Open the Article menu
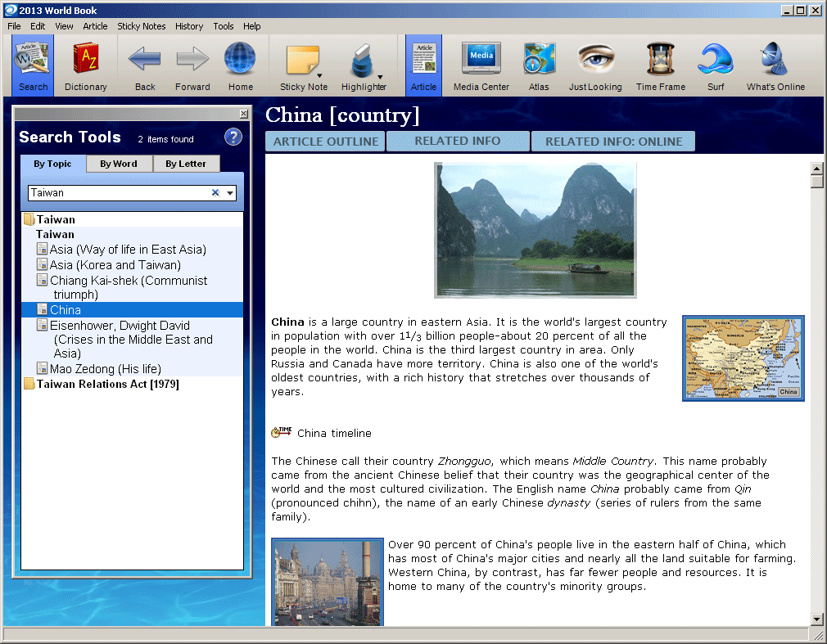 coord(95,26)
